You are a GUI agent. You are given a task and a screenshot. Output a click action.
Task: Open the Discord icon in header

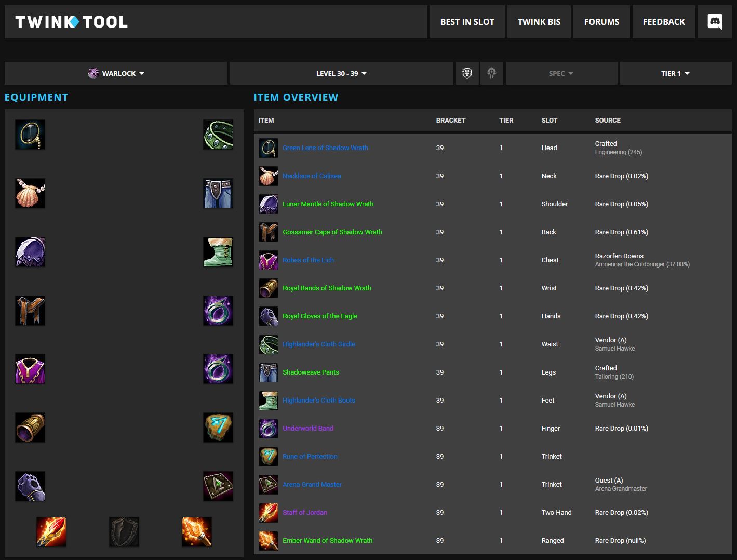point(715,22)
